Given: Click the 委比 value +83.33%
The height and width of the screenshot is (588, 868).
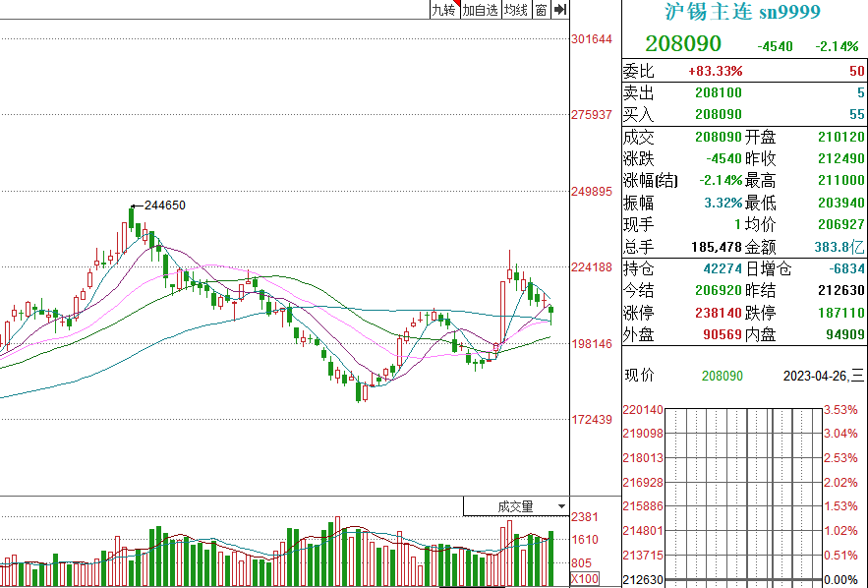Looking at the screenshot, I should click(x=715, y=71).
